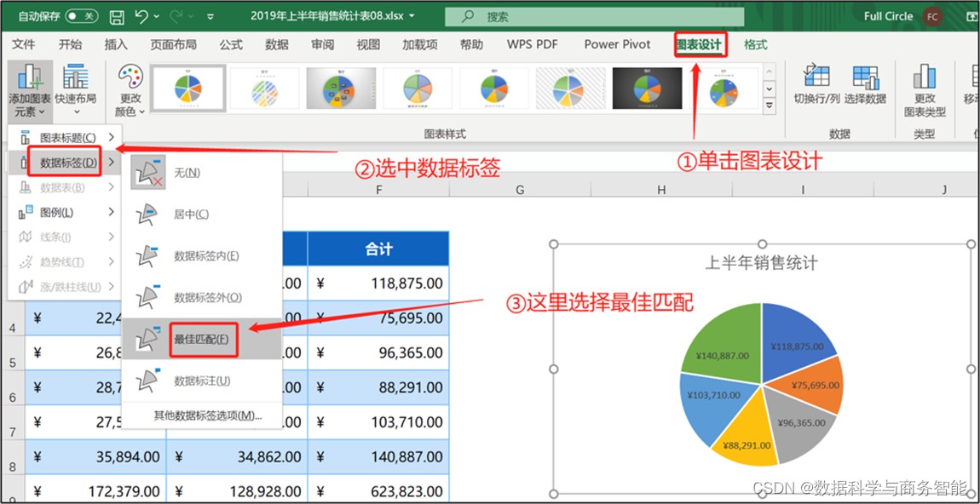The height and width of the screenshot is (504, 980).
Task: Switch to the 图表设计 tab
Action: click(700, 44)
